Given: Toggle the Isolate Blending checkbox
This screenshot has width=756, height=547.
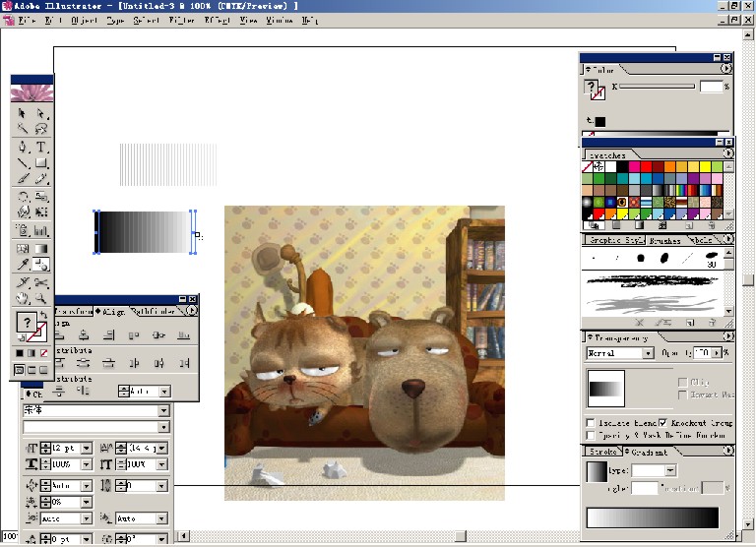Looking at the screenshot, I should (x=591, y=423).
